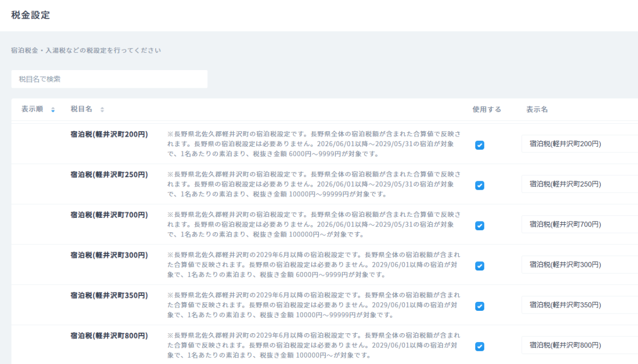The height and width of the screenshot is (364, 638).
Task: Uncheck 使用する for 宿泊税(軽井沢町200円)
Action: coord(480,145)
